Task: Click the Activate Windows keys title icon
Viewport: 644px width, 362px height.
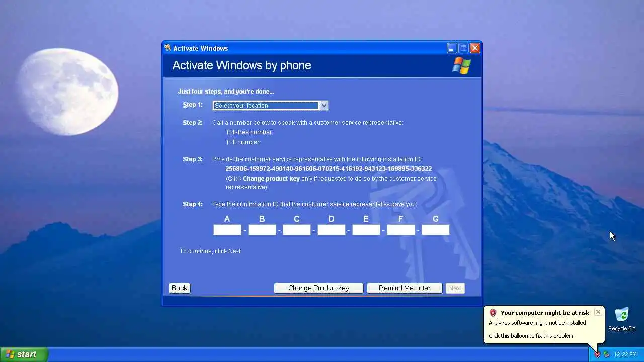Action: (x=168, y=48)
